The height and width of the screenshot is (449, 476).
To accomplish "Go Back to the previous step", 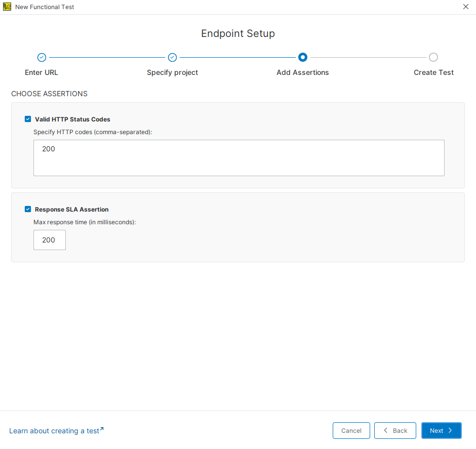I will pos(395,430).
